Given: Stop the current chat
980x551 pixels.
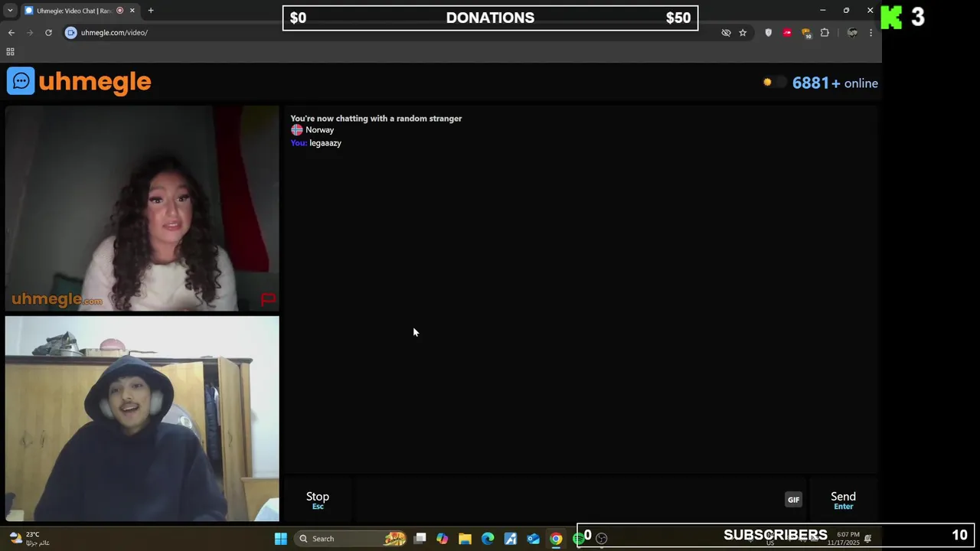Looking at the screenshot, I should pos(318,500).
